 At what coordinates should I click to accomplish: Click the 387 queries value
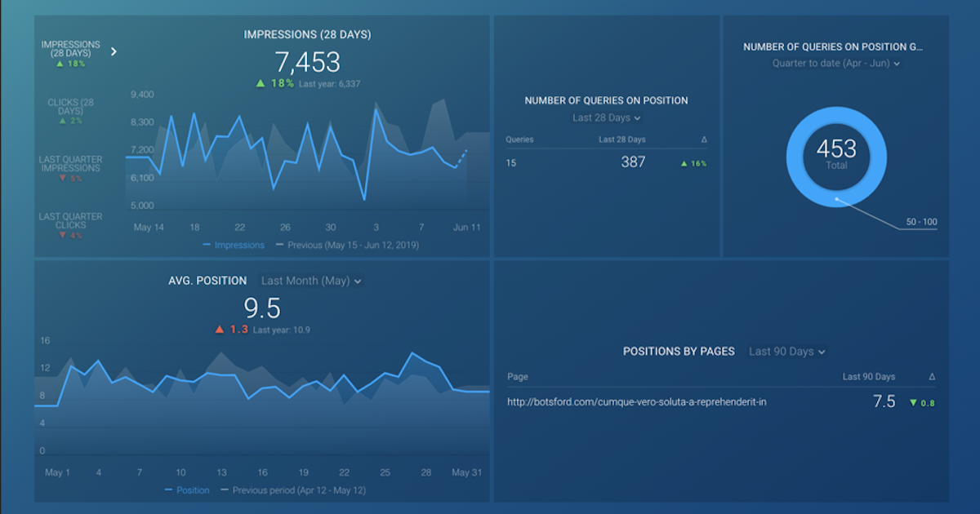point(633,162)
